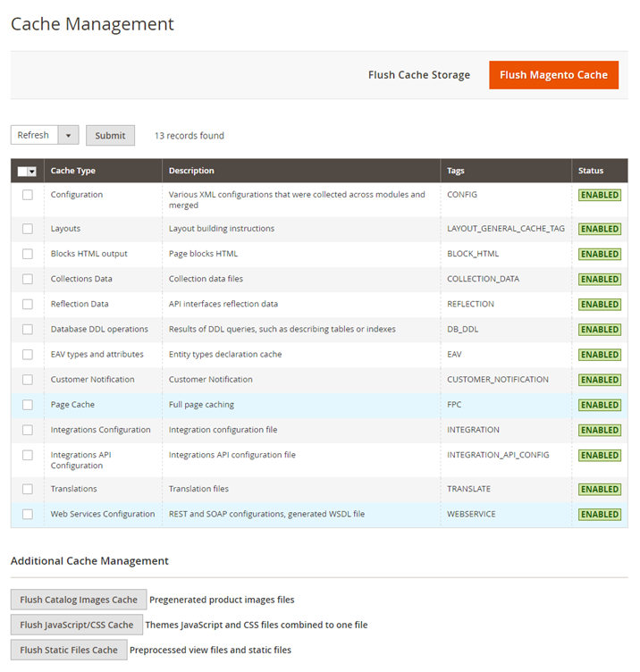Check the Web Services Configuration checkbox

click(28, 514)
